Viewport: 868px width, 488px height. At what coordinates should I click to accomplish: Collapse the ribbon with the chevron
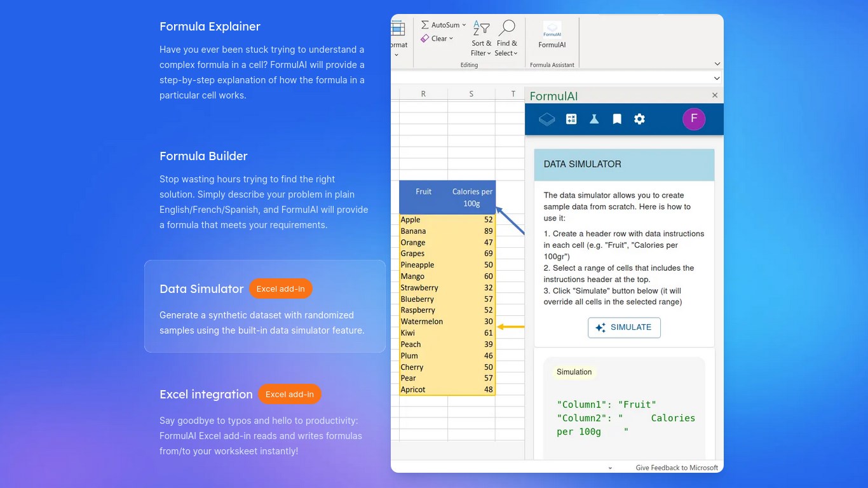pyautogui.click(x=717, y=64)
